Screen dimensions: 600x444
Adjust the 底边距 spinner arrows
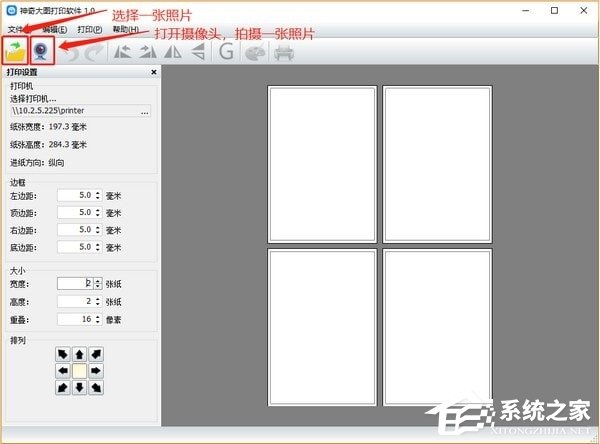click(x=98, y=247)
